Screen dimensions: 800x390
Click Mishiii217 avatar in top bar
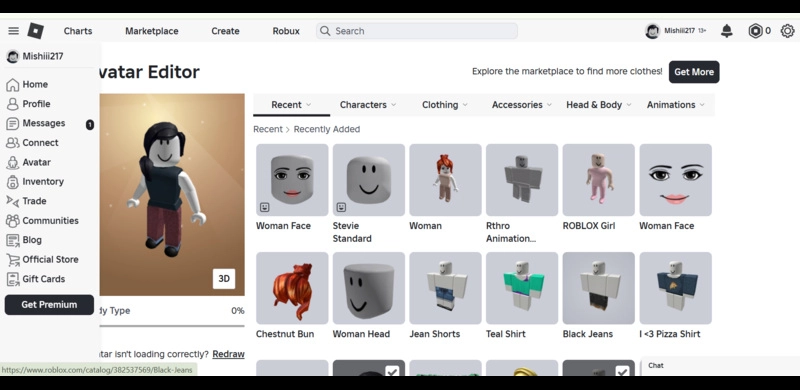tap(653, 31)
